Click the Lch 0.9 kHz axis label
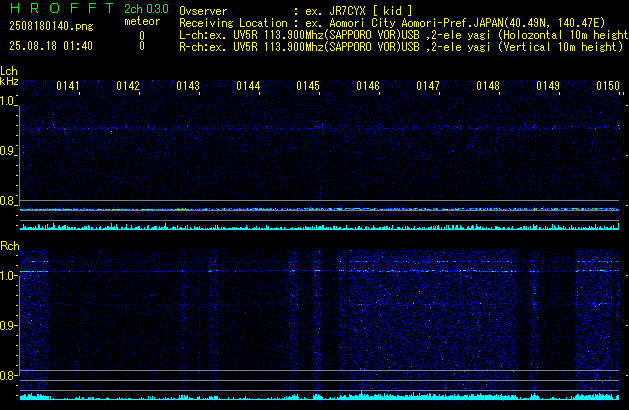The width and height of the screenshot is (629, 410). point(8,151)
